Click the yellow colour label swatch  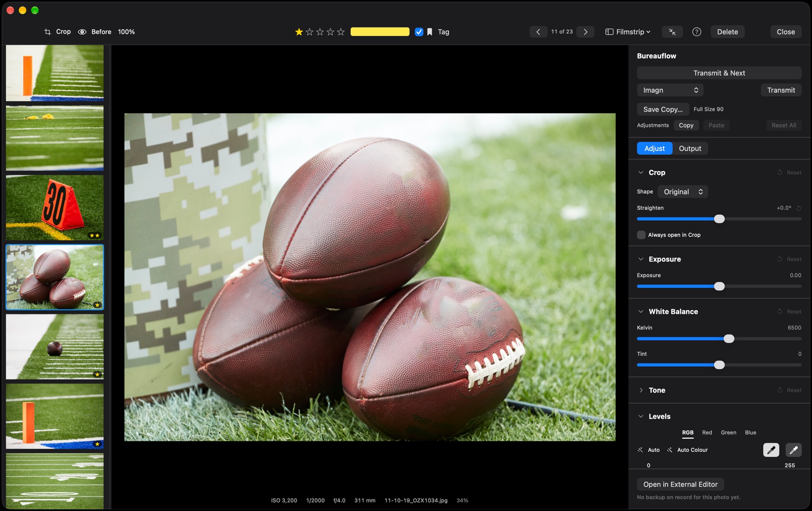[380, 32]
